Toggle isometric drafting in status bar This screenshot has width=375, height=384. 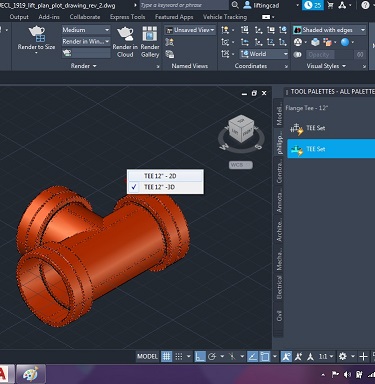pyautogui.click(x=232, y=356)
